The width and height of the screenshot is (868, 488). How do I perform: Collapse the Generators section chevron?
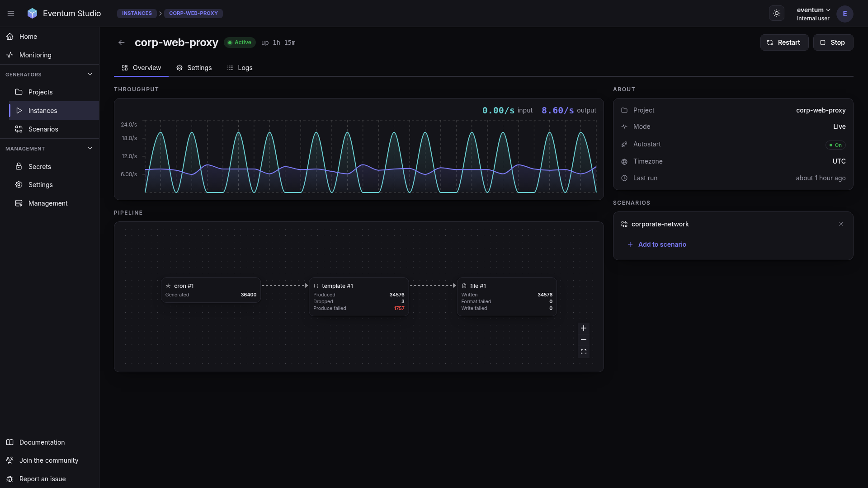click(90, 74)
